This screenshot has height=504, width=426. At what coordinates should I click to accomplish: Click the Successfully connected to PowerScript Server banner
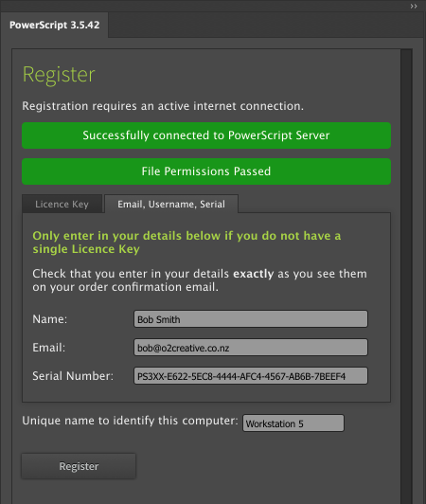pyautogui.click(x=206, y=135)
